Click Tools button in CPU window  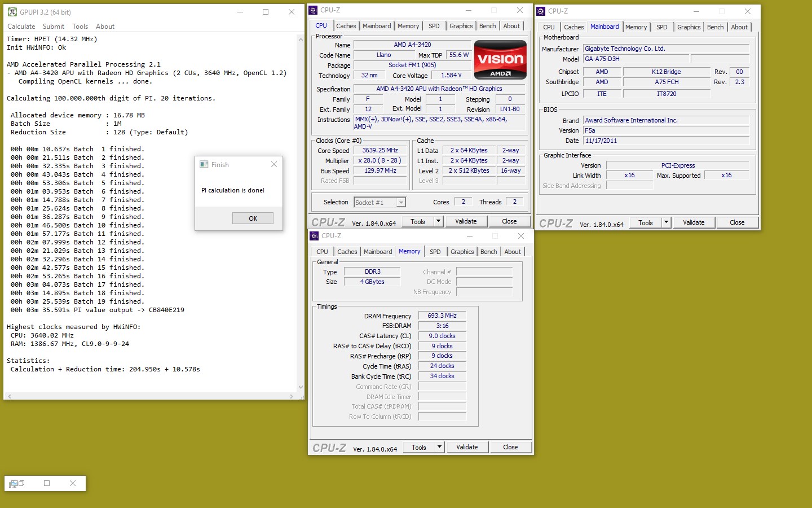click(418, 222)
